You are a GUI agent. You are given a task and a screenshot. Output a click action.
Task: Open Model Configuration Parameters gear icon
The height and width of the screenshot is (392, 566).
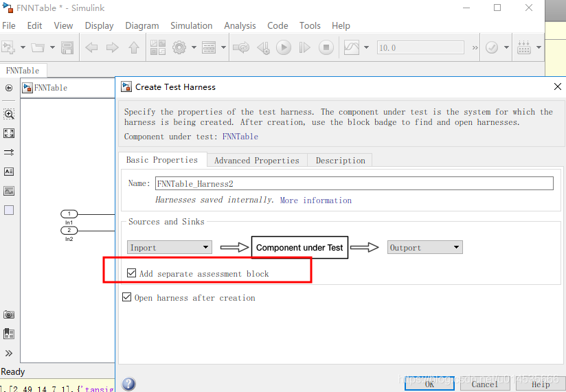coord(179,47)
